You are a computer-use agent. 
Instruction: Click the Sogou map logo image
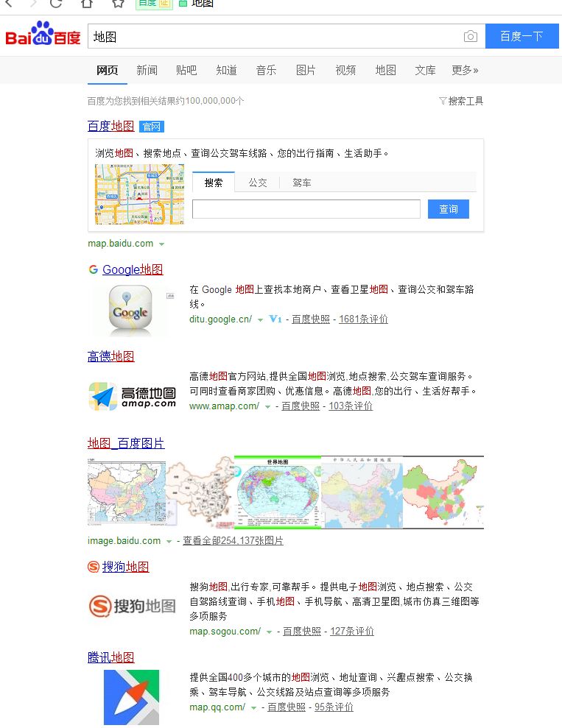click(133, 607)
